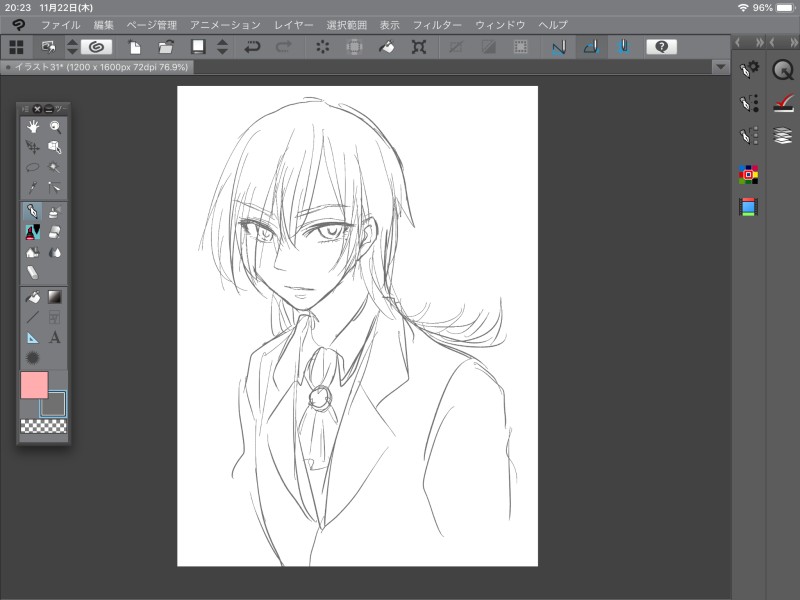Select the Pen tool in tool palette

33,211
